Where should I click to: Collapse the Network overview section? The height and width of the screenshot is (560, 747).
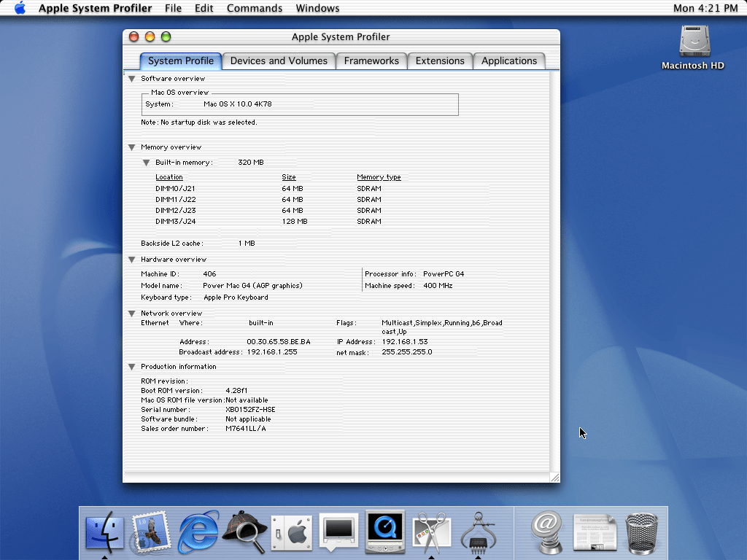[132, 314]
